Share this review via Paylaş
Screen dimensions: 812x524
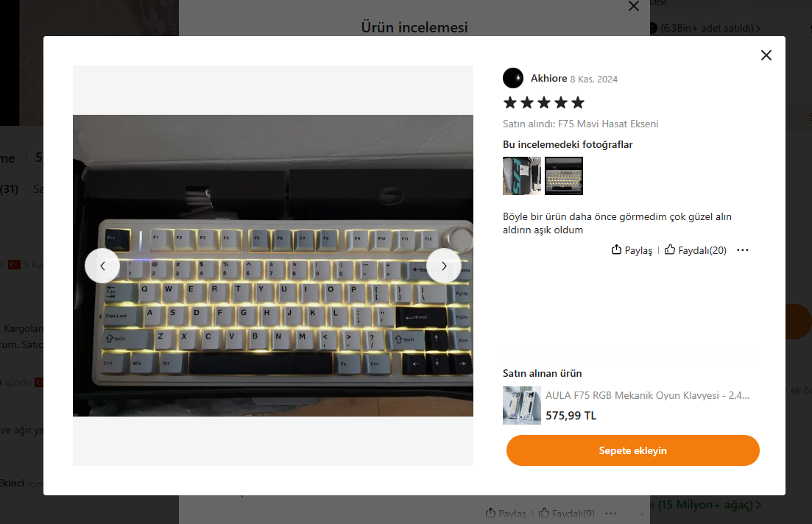point(632,250)
